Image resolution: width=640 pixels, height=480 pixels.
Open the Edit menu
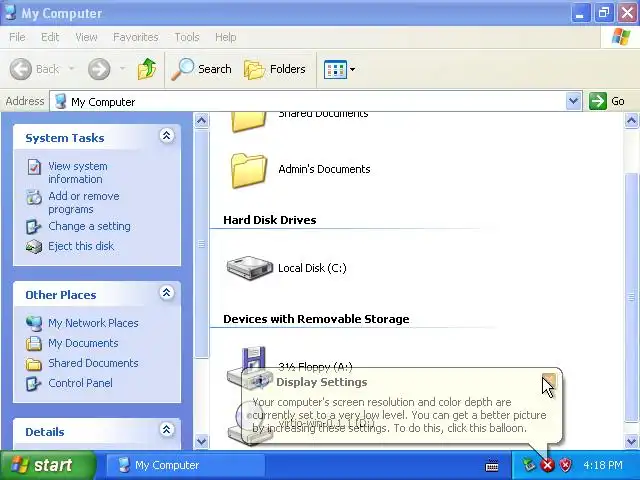(x=50, y=37)
